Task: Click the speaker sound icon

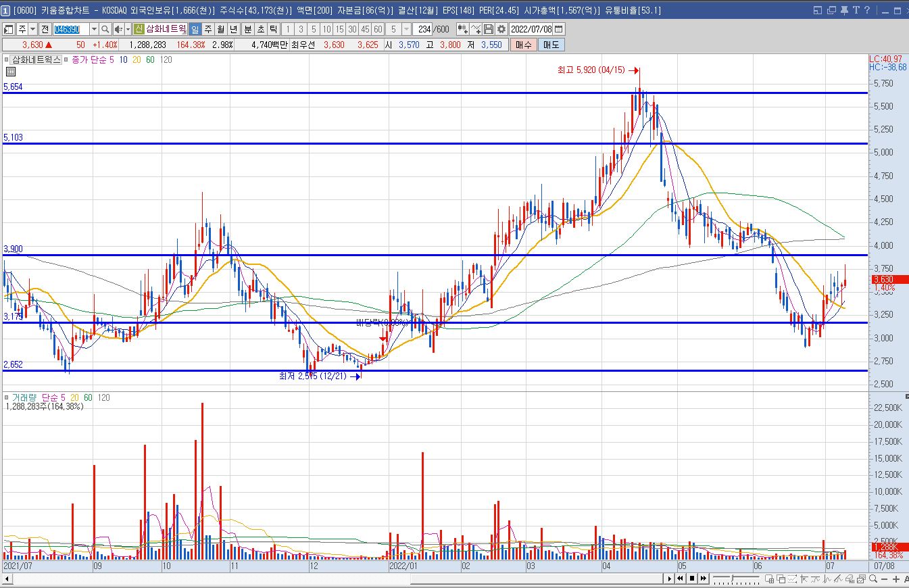Action: [x=118, y=29]
